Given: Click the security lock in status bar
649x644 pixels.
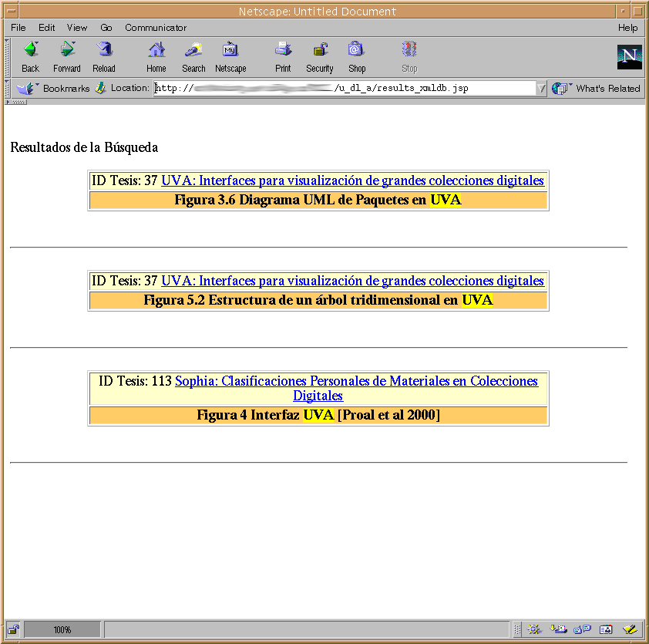Looking at the screenshot, I should coord(14,629).
